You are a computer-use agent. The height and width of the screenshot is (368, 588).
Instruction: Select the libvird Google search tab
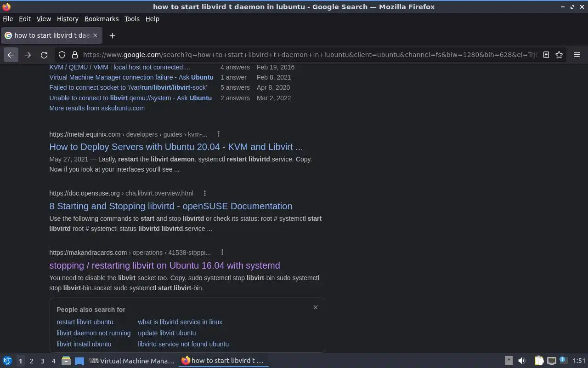click(51, 35)
